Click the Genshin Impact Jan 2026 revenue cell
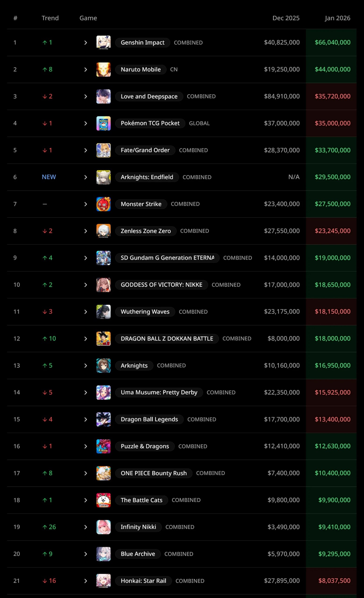Image resolution: width=364 pixels, height=598 pixels. tap(332, 43)
